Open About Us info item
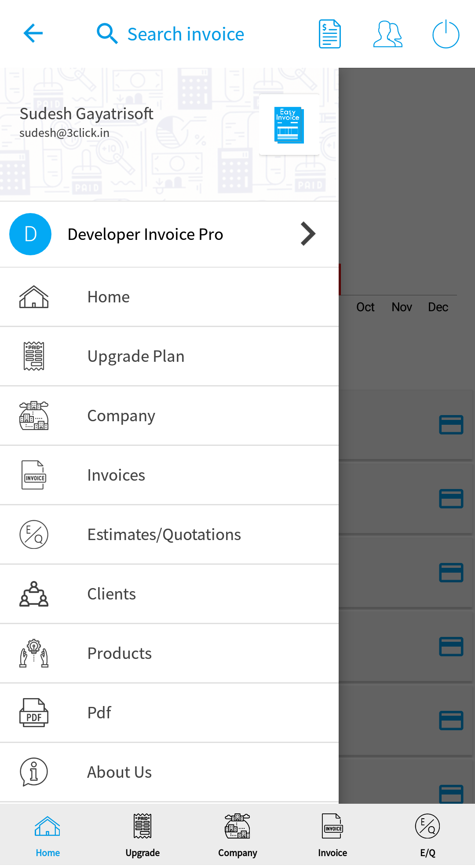The image size is (475, 868). [x=169, y=772]
